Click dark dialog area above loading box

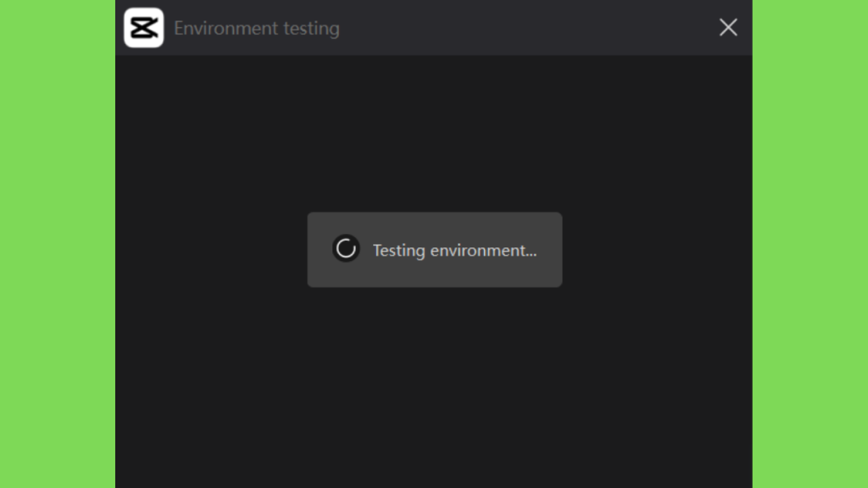click(434, 133)
